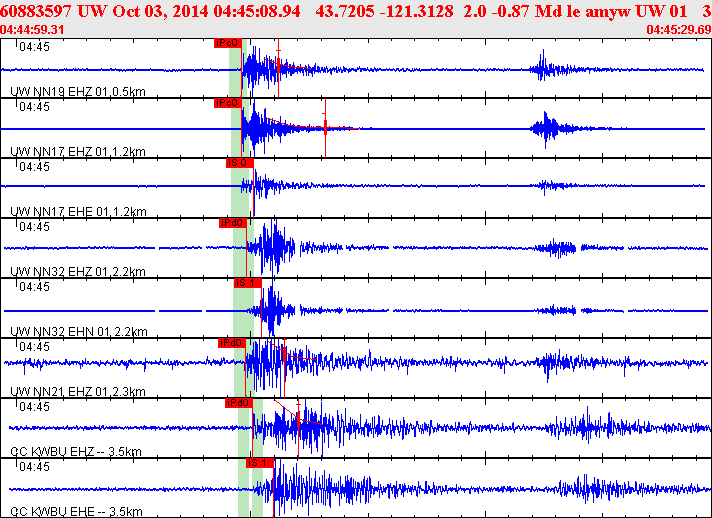Select channel label CC KWBU EHE 3.5km

76,511
